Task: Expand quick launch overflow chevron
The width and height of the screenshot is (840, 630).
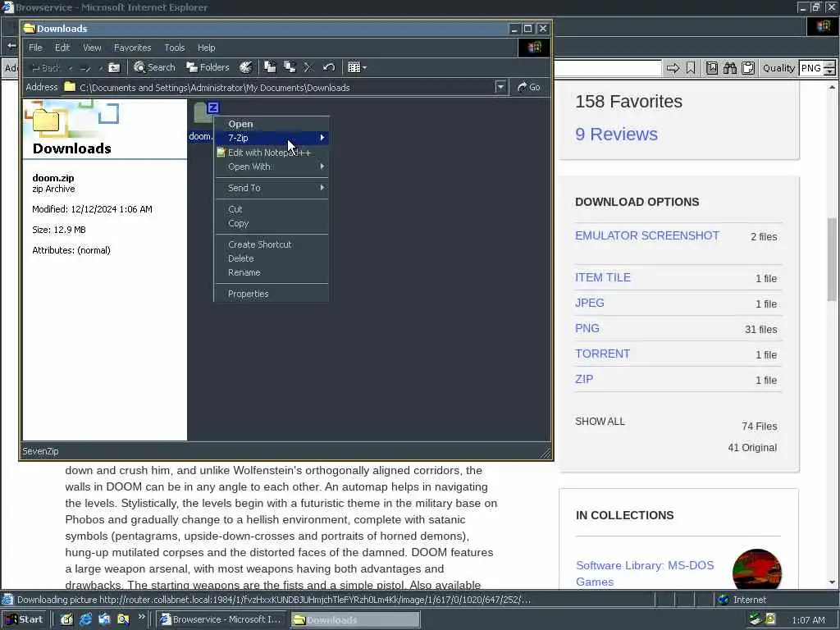Action: coord(142,617)
